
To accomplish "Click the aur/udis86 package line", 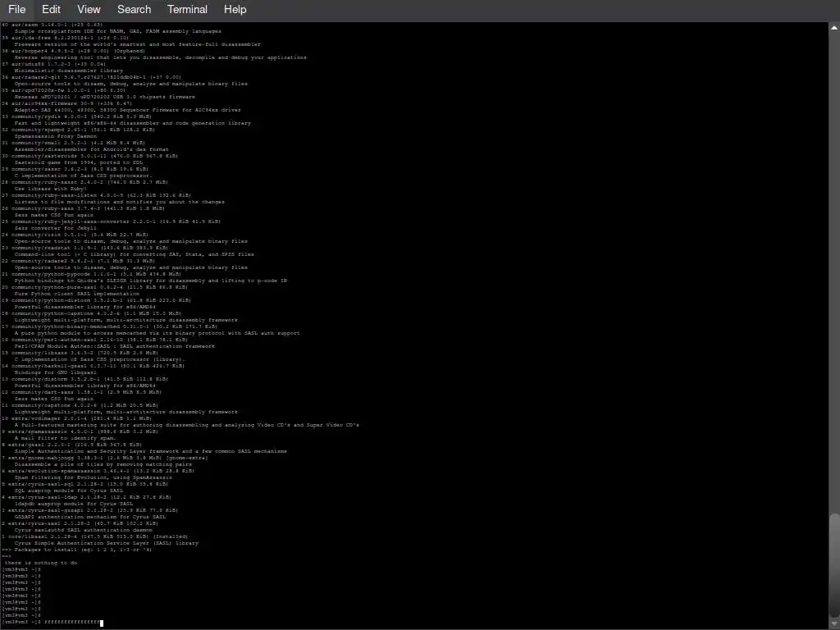I will (53, 64).
